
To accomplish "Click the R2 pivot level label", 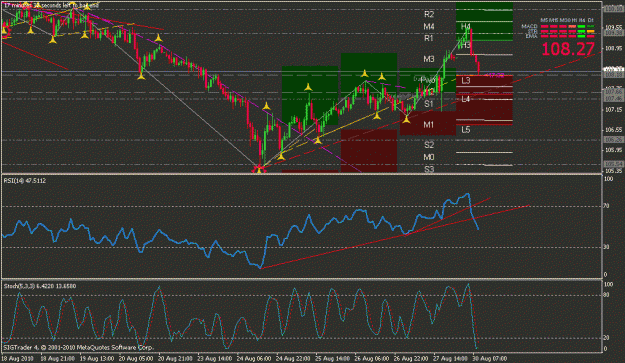I will 429,15.
